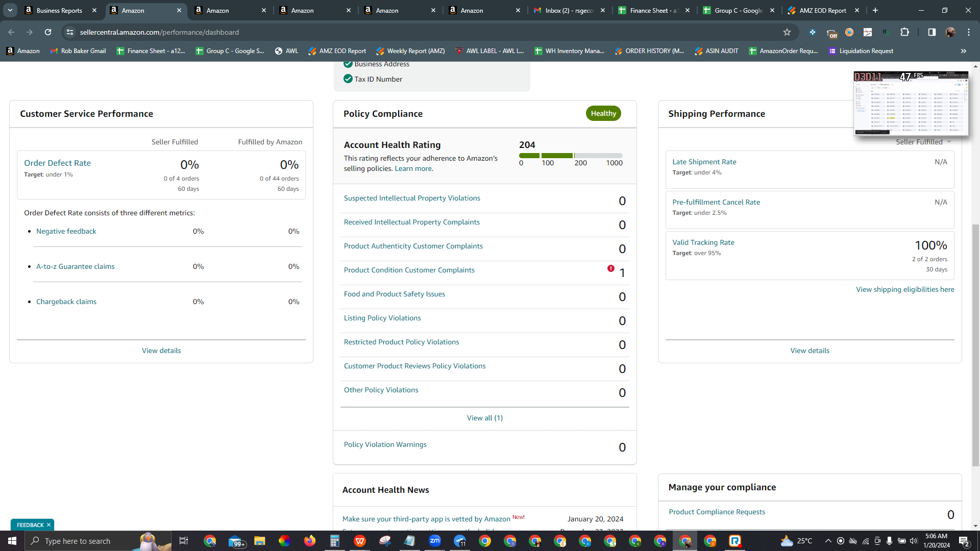
Task: Click the volume icon in system tray
Action: tap(914, 541)
